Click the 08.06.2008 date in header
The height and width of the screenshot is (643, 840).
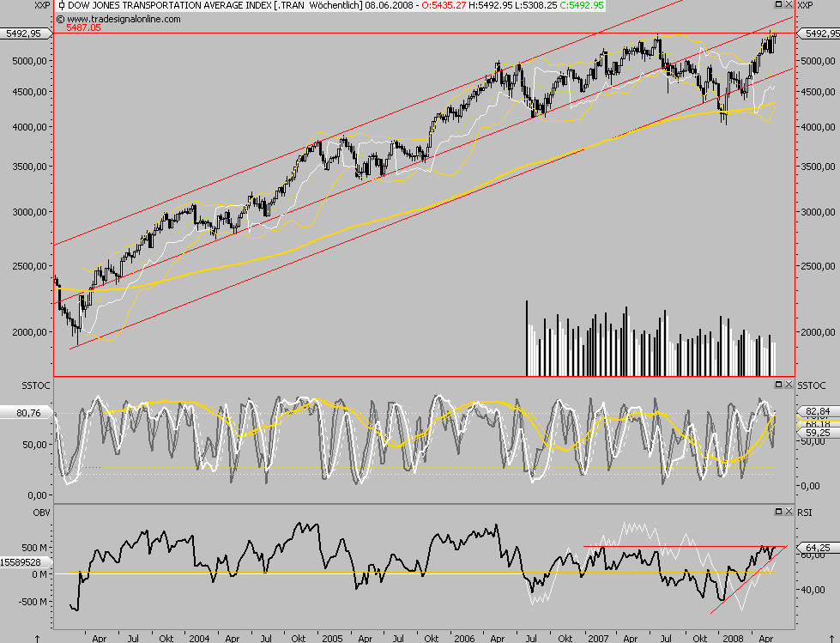[x=389, y=5]
